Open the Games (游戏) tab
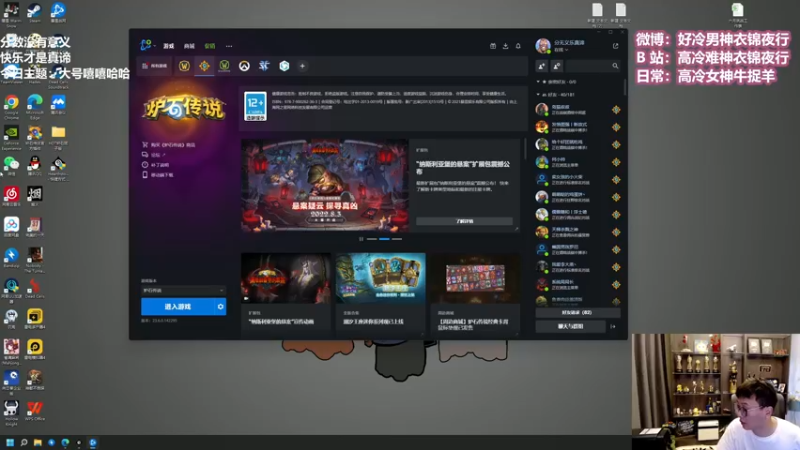800x450 pixels. point(168,46)
